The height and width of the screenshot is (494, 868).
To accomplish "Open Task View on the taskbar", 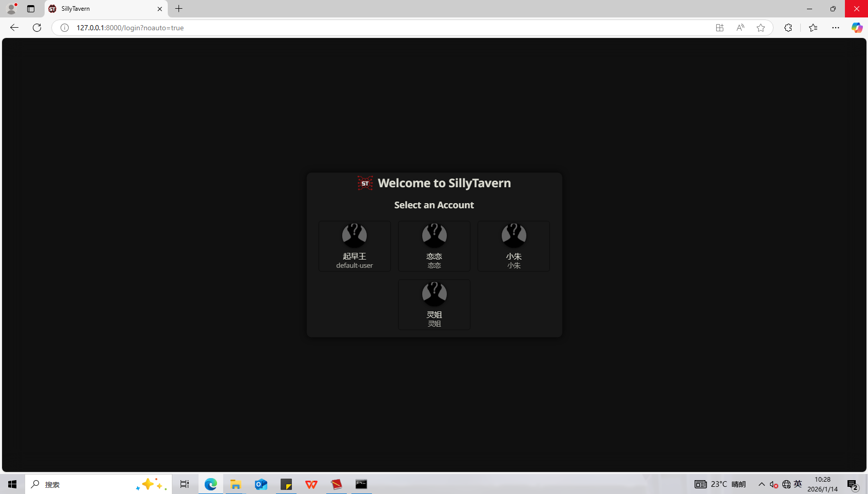I will 185,484.
